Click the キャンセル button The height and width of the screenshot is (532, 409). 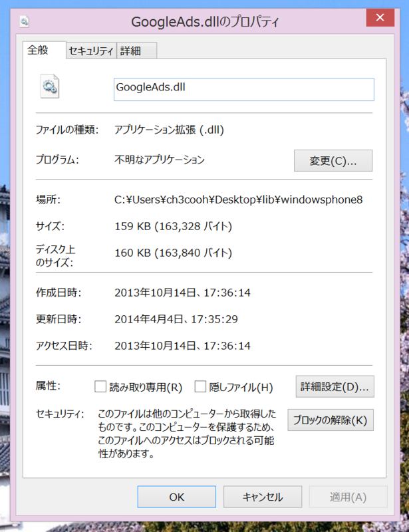[263, 497]
